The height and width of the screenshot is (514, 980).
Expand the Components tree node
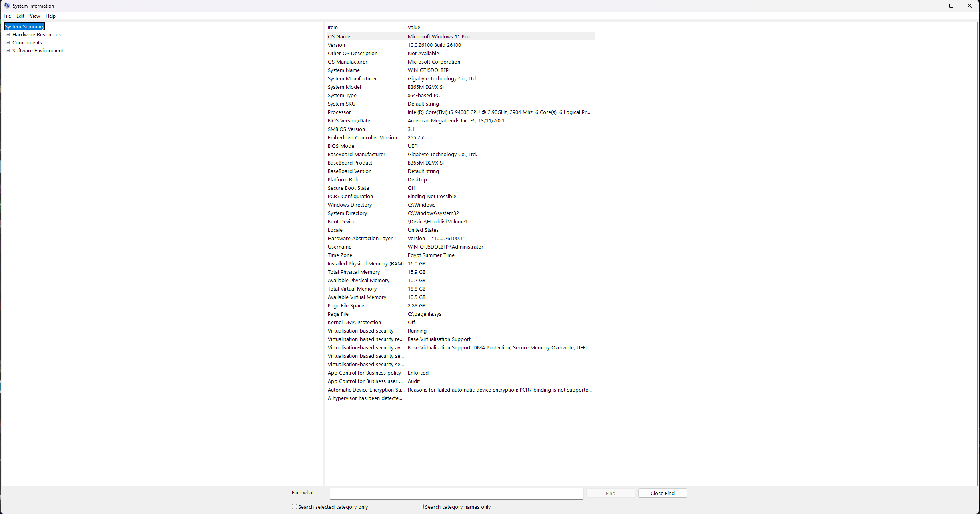point(8,43)
